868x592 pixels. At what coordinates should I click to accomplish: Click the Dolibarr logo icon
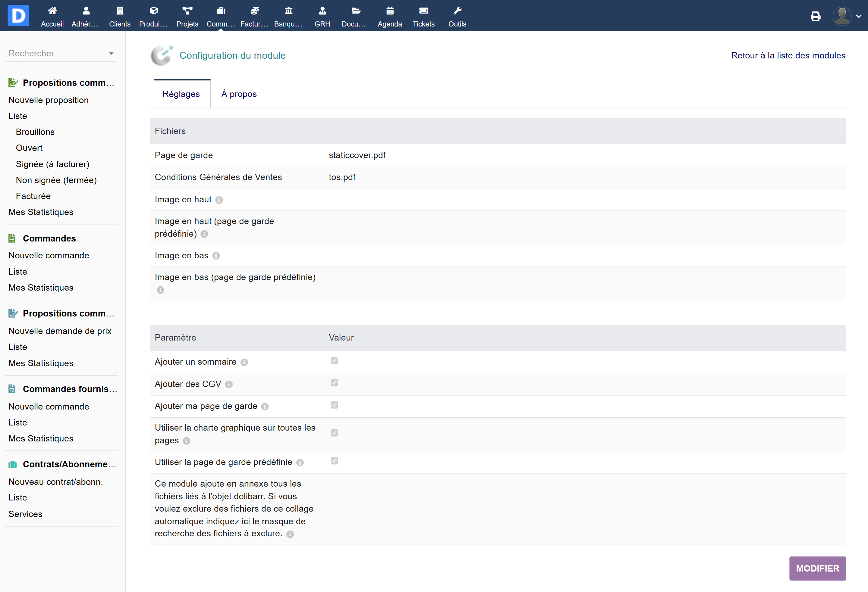pyautogui.click(x=18, y=16)
